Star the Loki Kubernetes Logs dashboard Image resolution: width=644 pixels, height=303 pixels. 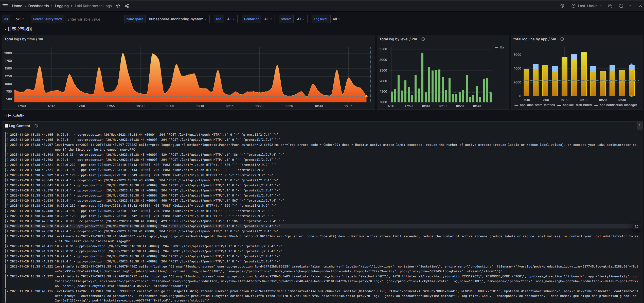click(x=118, y=6)
